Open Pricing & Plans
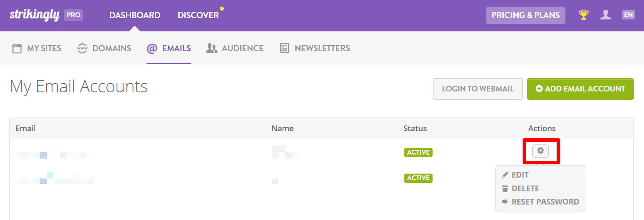644x220 pixels. 526,15
